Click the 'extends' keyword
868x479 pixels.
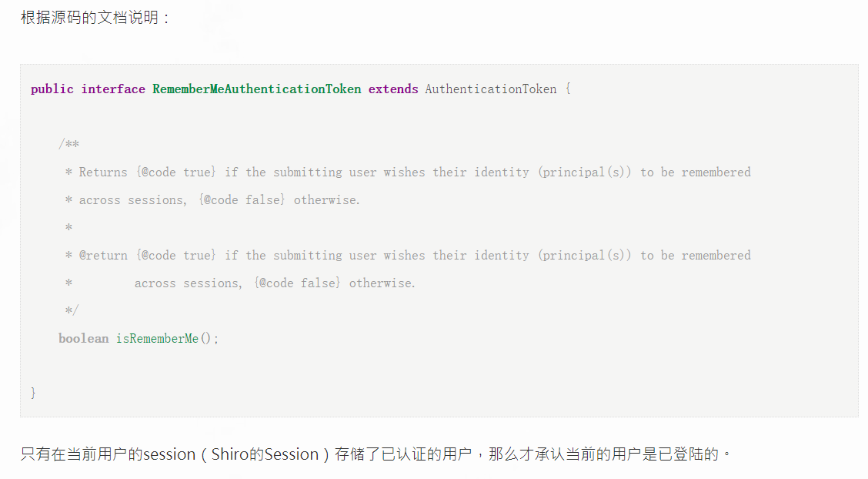393,89
